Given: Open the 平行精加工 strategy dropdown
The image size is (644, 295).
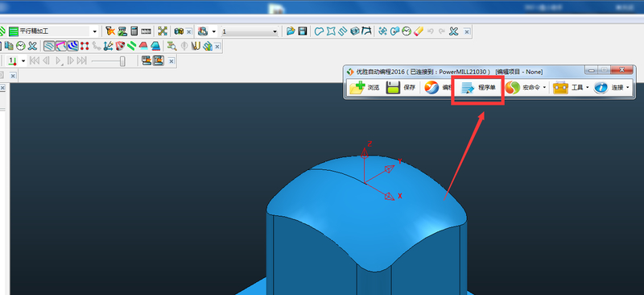Looking at the screenshot, I should click(95, 31).
